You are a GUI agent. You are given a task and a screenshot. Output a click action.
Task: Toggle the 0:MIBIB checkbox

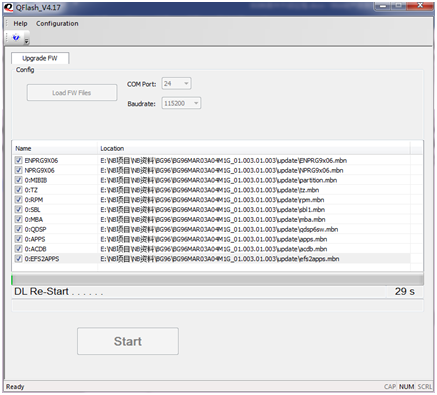[x=19, y=180]
